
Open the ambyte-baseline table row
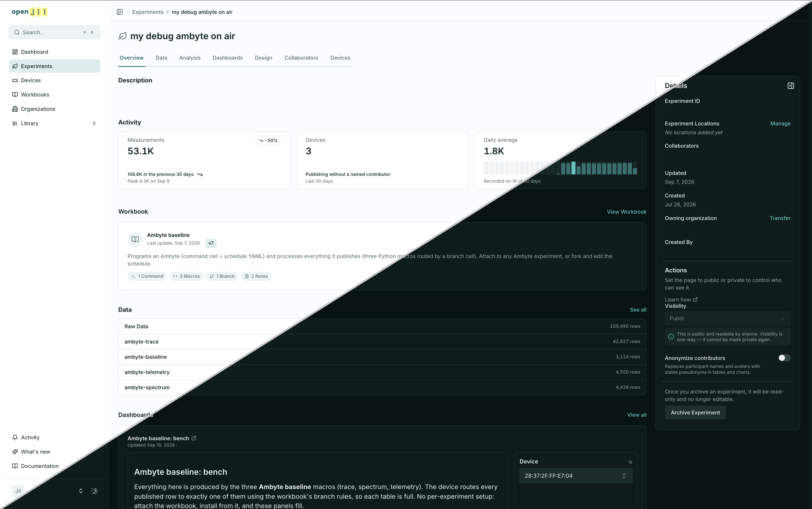tap(382, 357)
